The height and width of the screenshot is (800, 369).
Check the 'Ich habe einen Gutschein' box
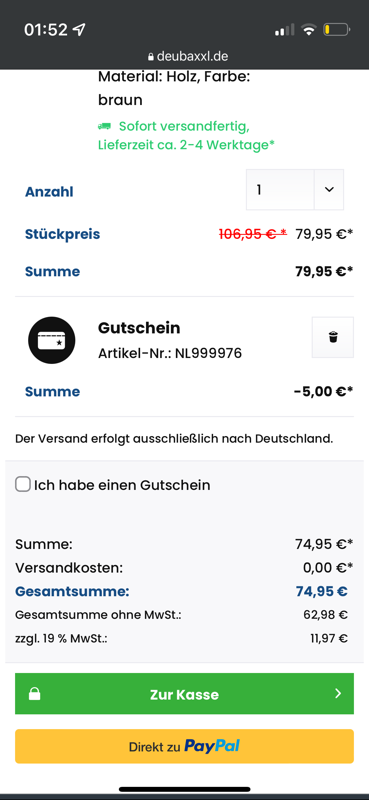pyautogui.click(x=23, y=484)
